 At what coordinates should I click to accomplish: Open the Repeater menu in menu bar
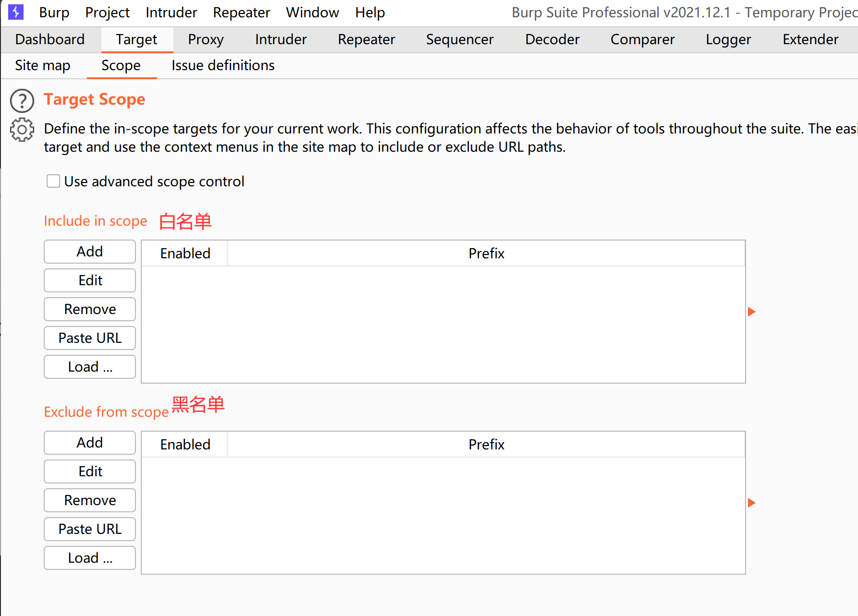pos(242,12)
